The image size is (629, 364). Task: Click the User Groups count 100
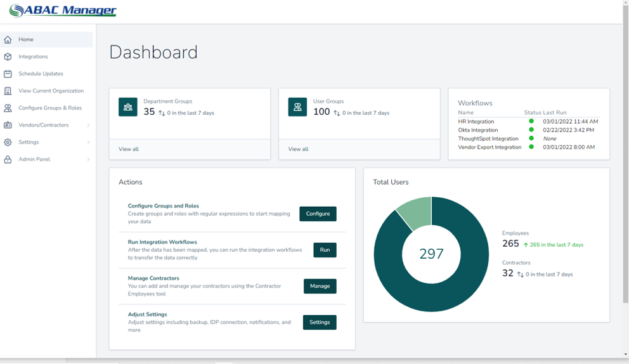(x=321, y=112)
